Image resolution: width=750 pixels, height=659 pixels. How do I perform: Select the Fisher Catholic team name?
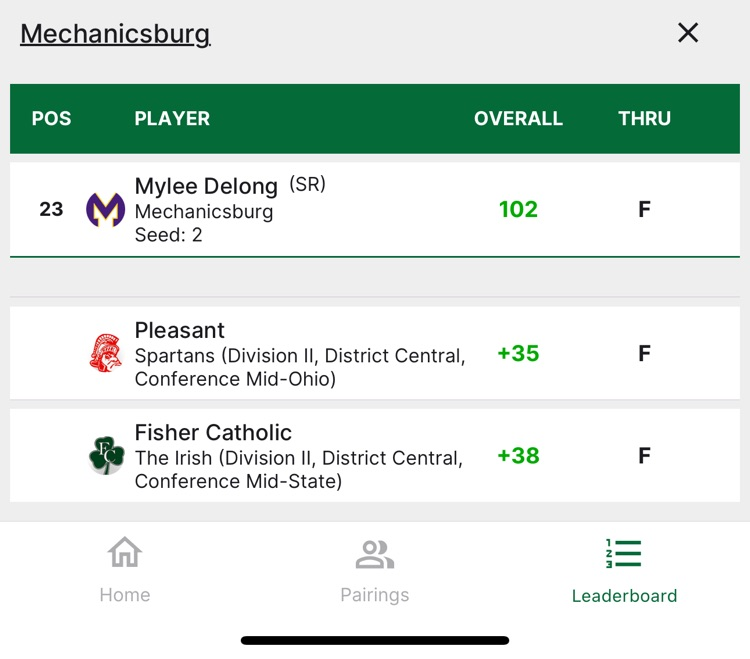point(213,432)
